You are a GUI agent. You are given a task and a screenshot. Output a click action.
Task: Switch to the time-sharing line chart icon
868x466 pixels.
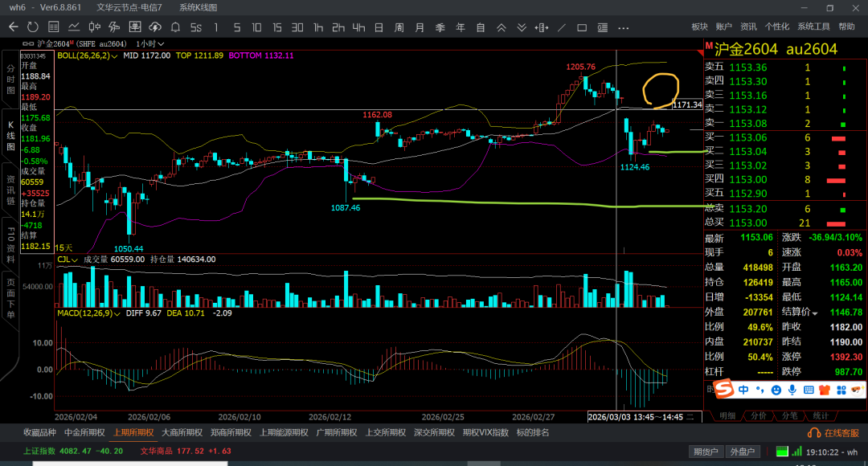(74, 27)
